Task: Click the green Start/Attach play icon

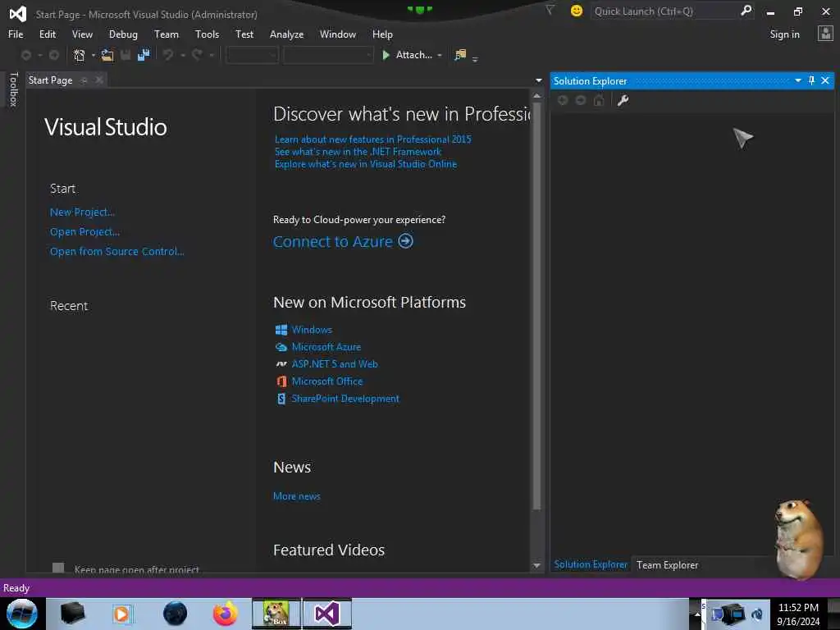Action: (x=386, y=55)
